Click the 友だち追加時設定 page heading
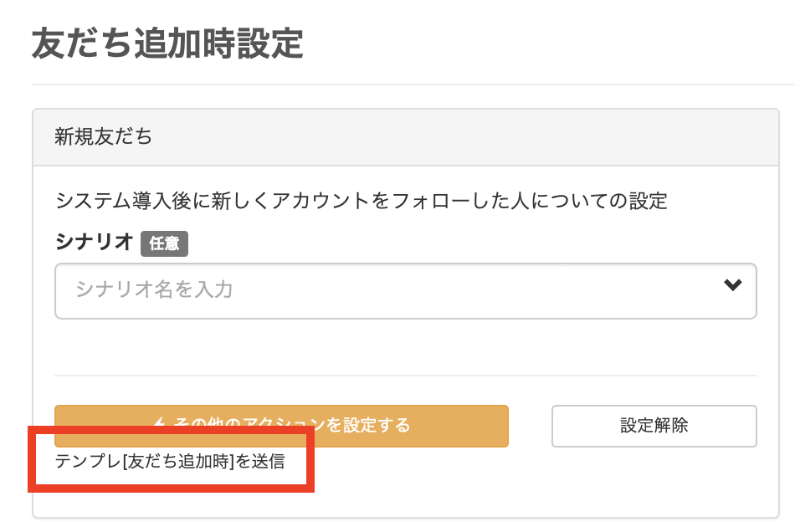The height and width of the screenshot is (532, 795). point(167,43)
